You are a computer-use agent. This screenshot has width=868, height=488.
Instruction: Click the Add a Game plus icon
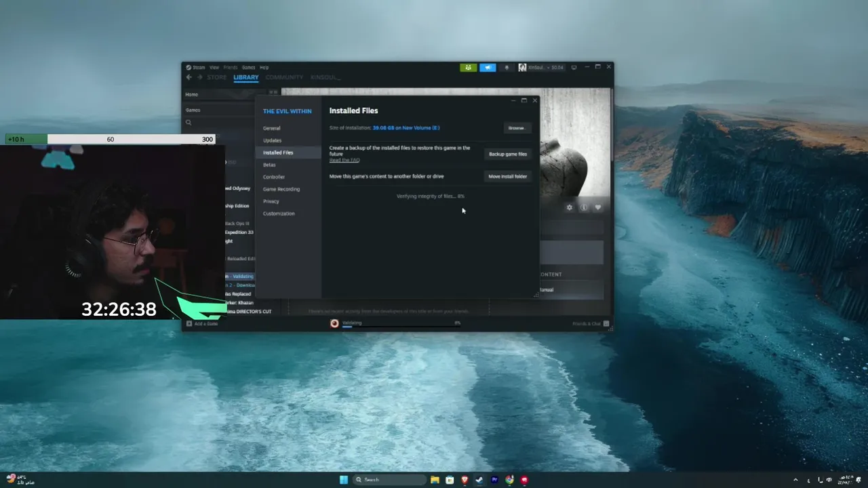pyautogui.click(x=189, y=323)
